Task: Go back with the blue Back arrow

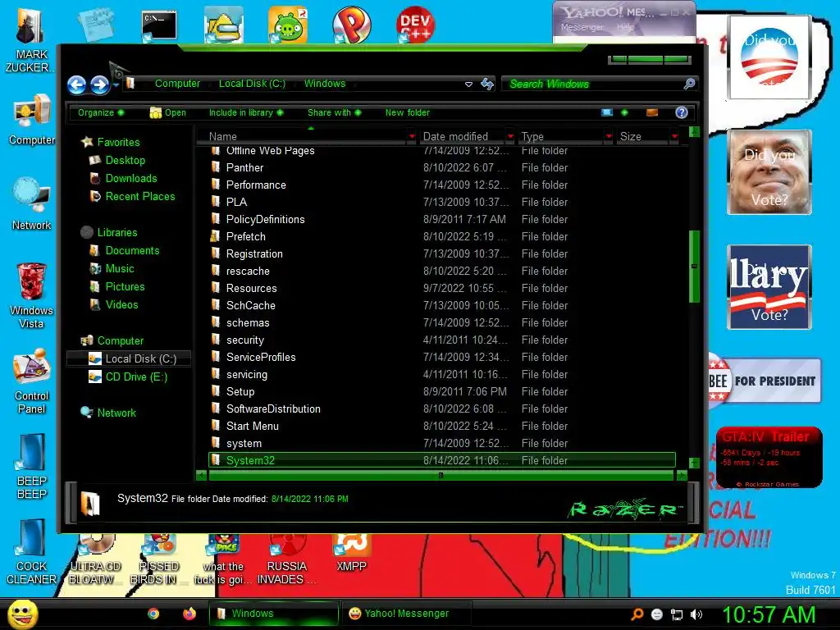Action: coord(76,84)
